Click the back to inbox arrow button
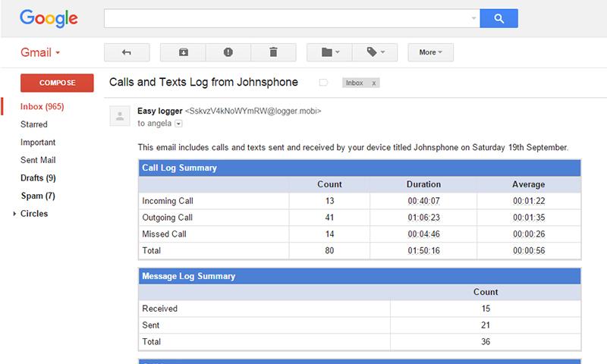The height and width of the screenshot is (364, 607). [x=127, y=52]
